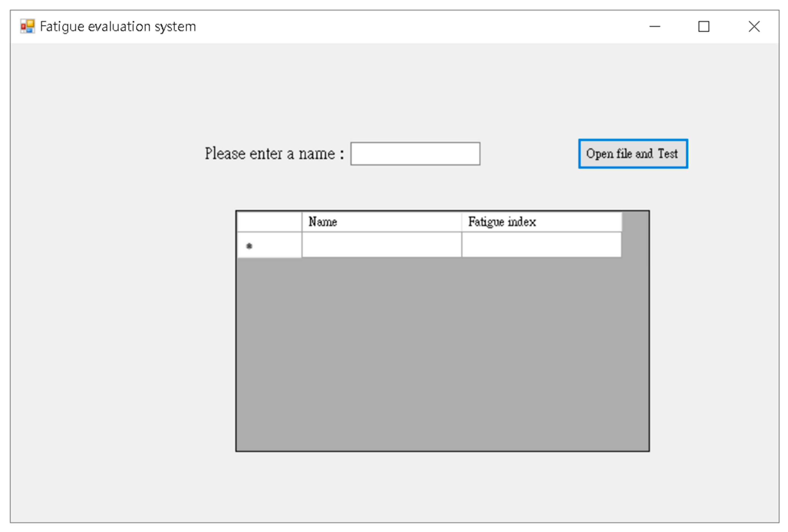
Task: Maximize the Fatigue evaluation system window
Action: [x=704, y=26]
